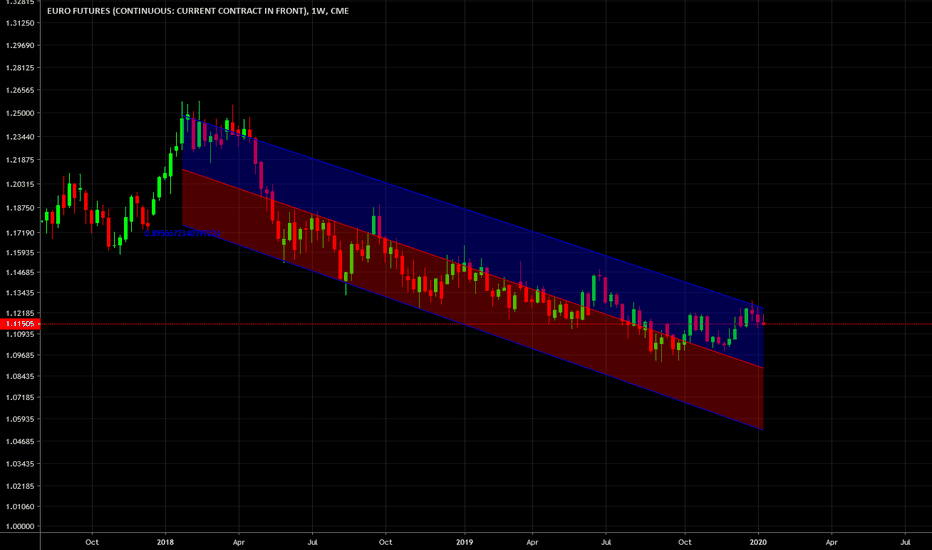Click the 1.17190 price axis label
The width and height of the screenshot is (932, 550).
[20, 233]
